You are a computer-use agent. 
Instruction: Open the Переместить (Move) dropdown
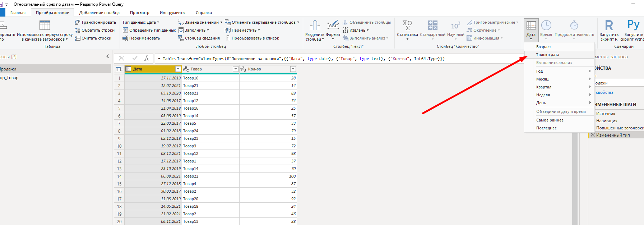click(x=242, y=30)
